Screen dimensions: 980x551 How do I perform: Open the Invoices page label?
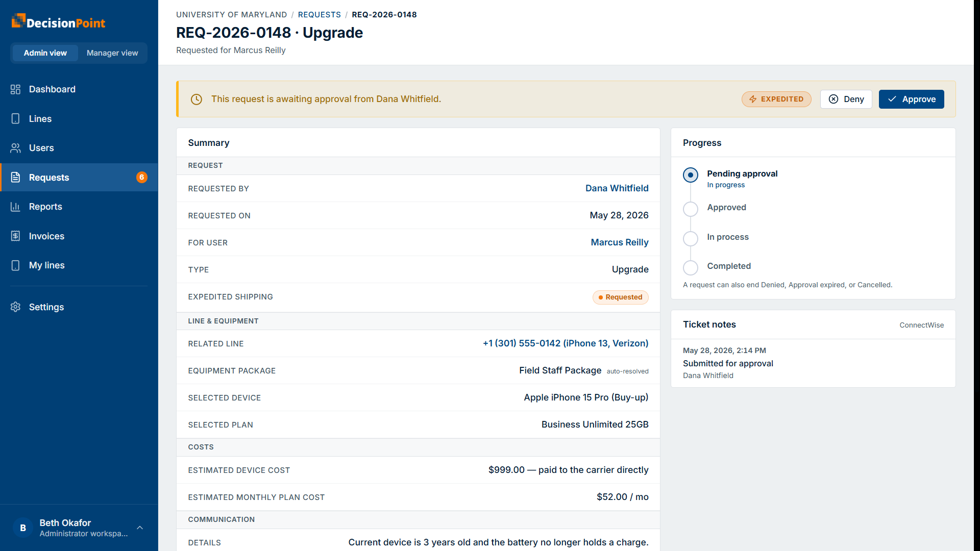tap(46, 236)
